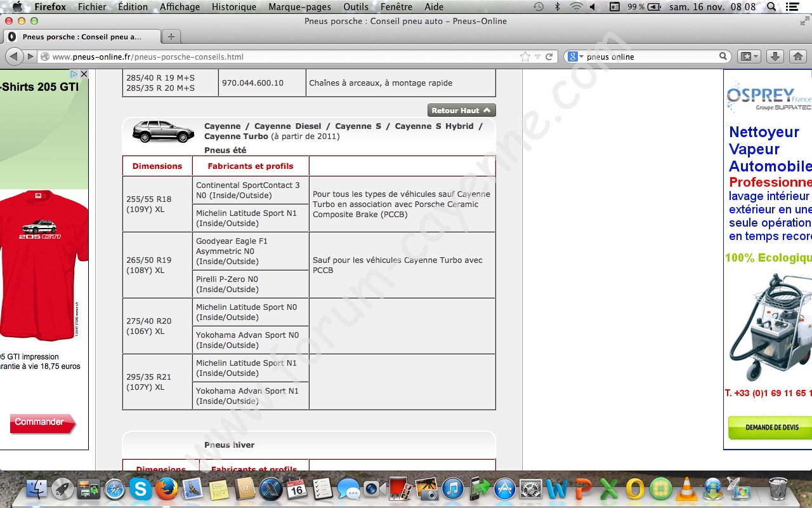Open Skype from the dock
812x508 pixels.
(140, 489)
